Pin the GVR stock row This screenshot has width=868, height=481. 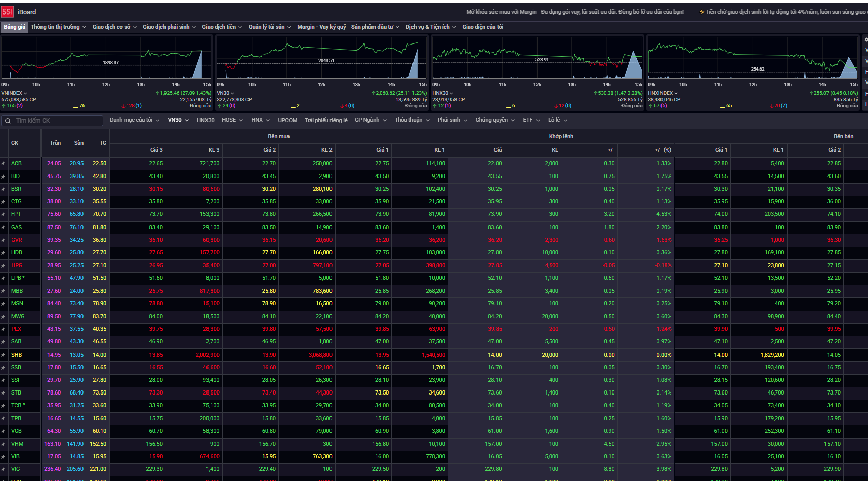[3, 240]
